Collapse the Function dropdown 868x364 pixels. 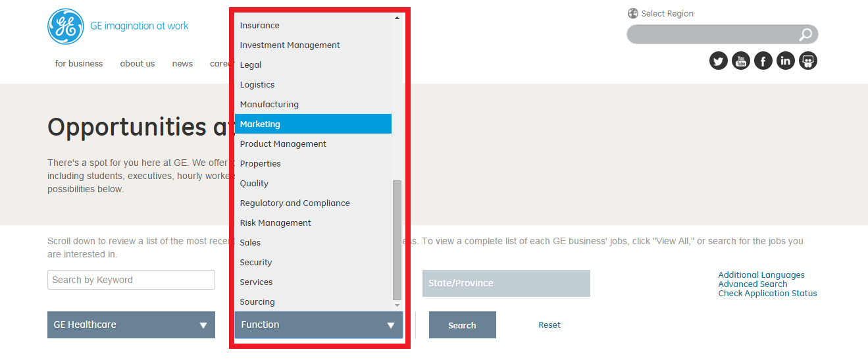point(319,325)
